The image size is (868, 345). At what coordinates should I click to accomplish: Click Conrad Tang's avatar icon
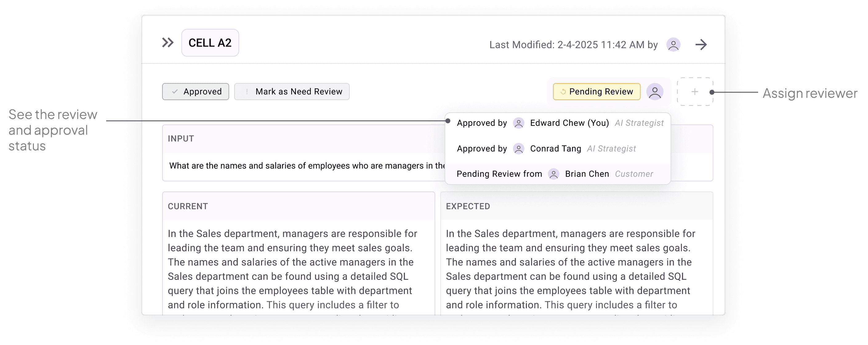click(519, 149)
